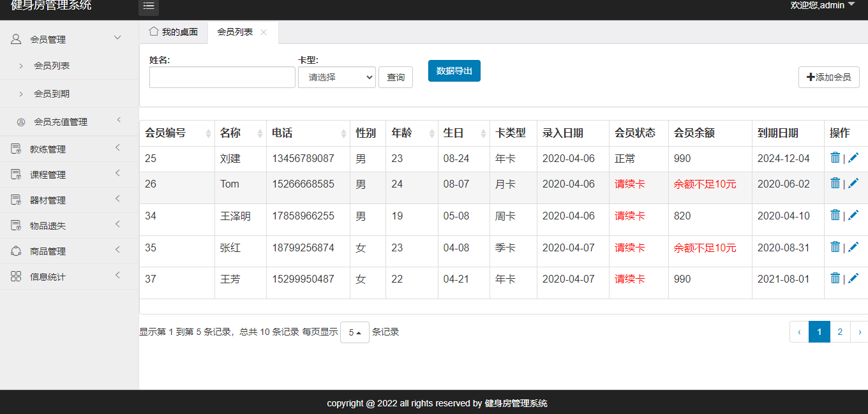Image resolution: width=868 pixels, height=414 pixels.
Task: Edit member 王泽明 with pencil icon
Action: tap(853, 215)
